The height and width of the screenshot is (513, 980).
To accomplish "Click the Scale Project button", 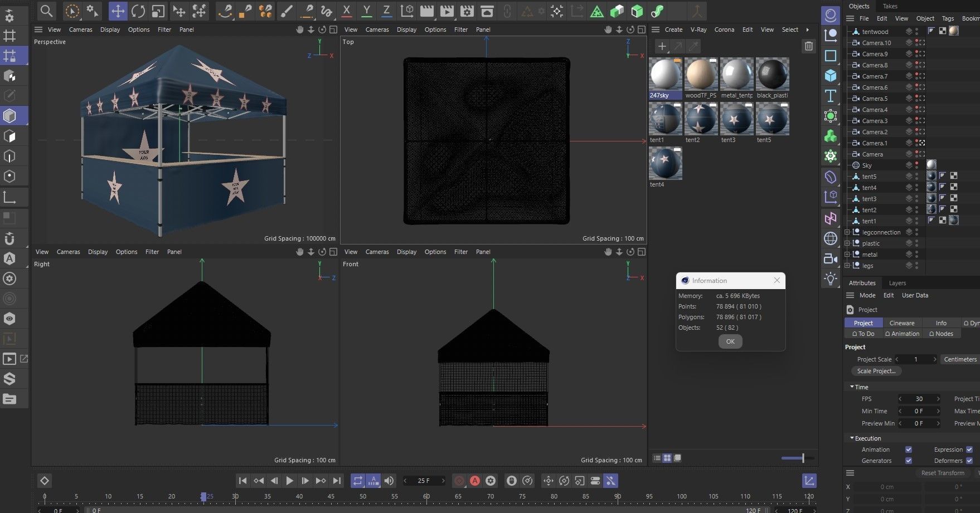I will tap(876, 371).
